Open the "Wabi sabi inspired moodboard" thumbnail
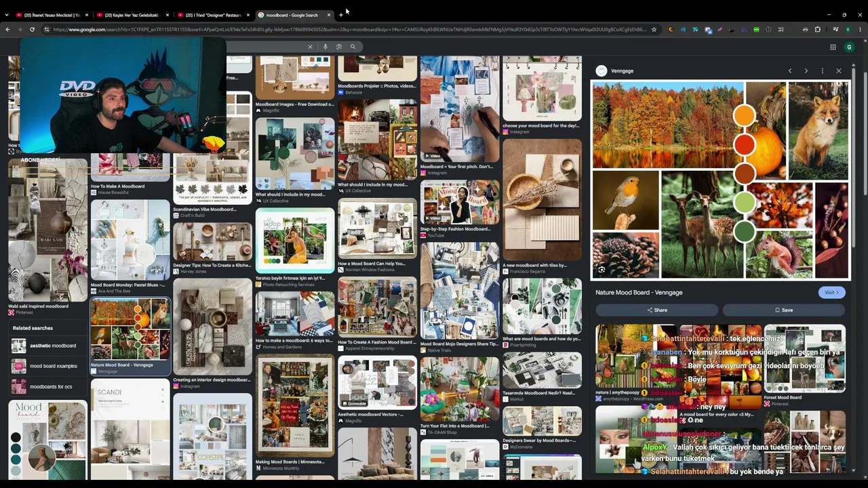 (47, 230)
